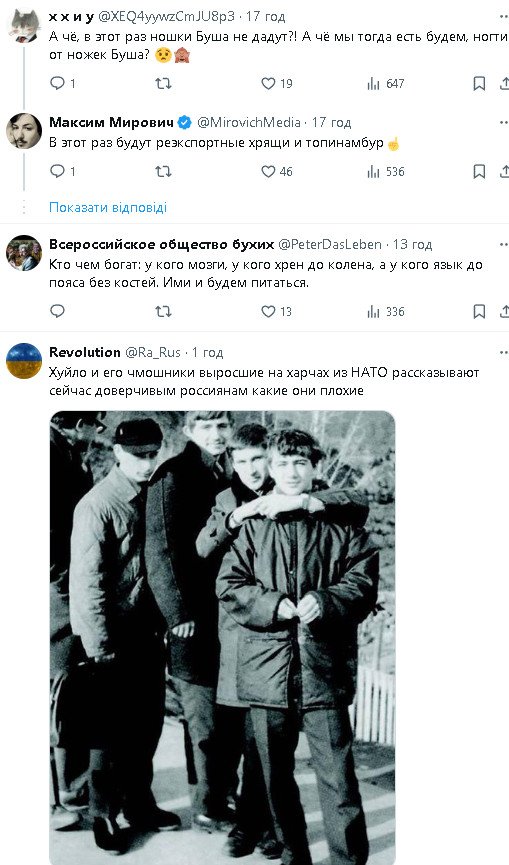Bookmark ххиу's tweet
The height and width of the screenshot is (865, 509).
[479, 83]
